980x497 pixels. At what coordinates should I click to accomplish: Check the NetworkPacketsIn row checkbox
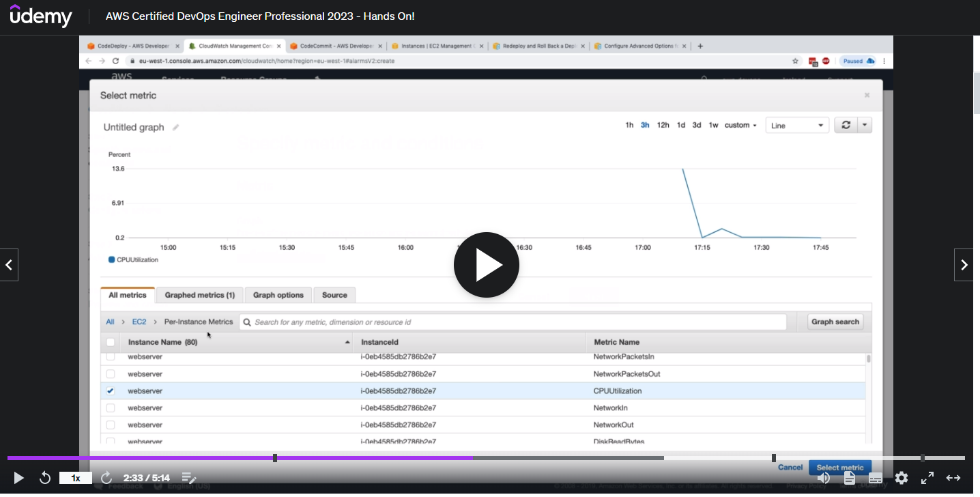tap(111, 357)
